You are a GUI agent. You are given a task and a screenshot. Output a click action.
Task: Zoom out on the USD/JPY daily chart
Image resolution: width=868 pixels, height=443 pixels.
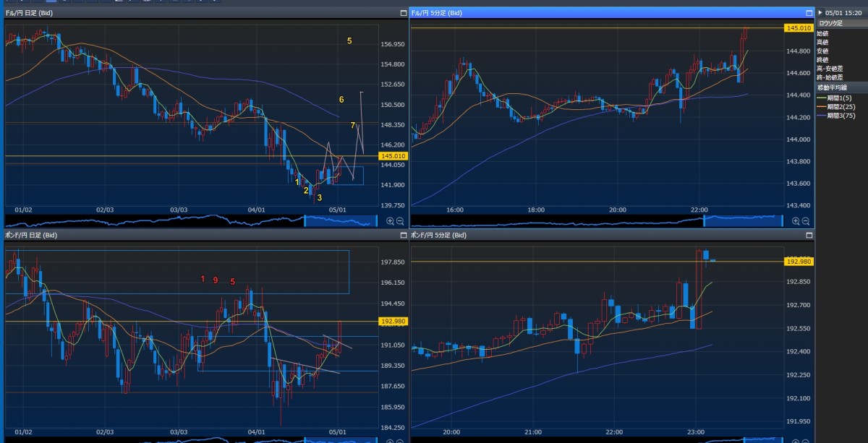coord(400,220)
